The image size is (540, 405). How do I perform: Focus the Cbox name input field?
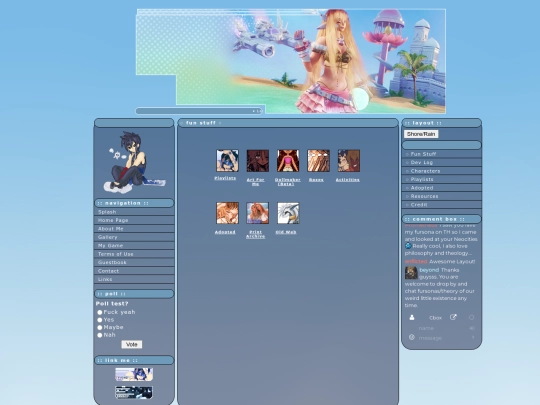coord(442,328)
